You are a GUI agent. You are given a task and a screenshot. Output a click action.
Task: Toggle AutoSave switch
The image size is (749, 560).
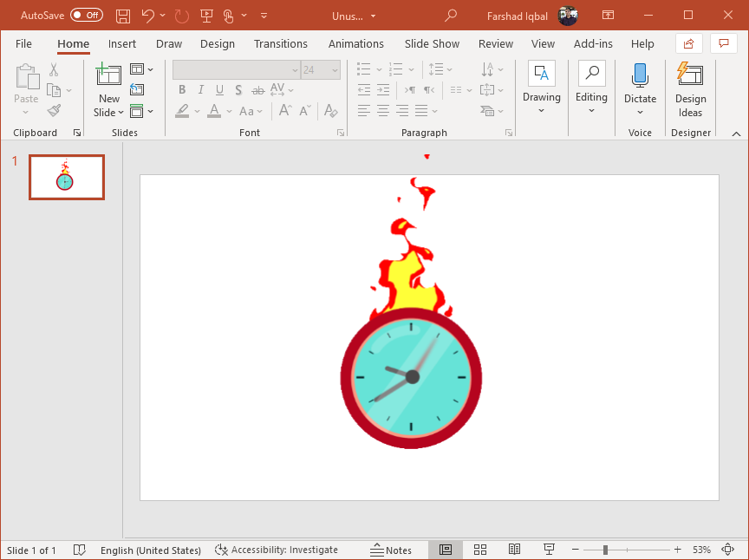coord(86,16)
